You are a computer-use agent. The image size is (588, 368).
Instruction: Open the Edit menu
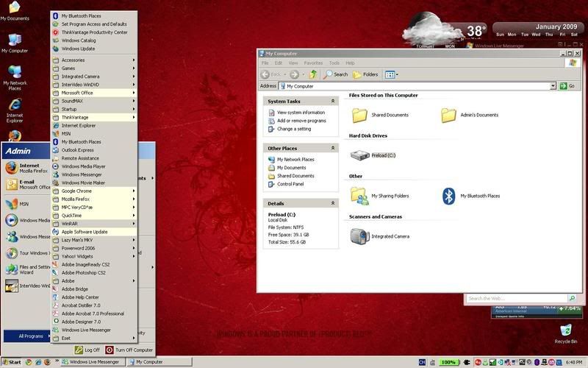(279, 63)
